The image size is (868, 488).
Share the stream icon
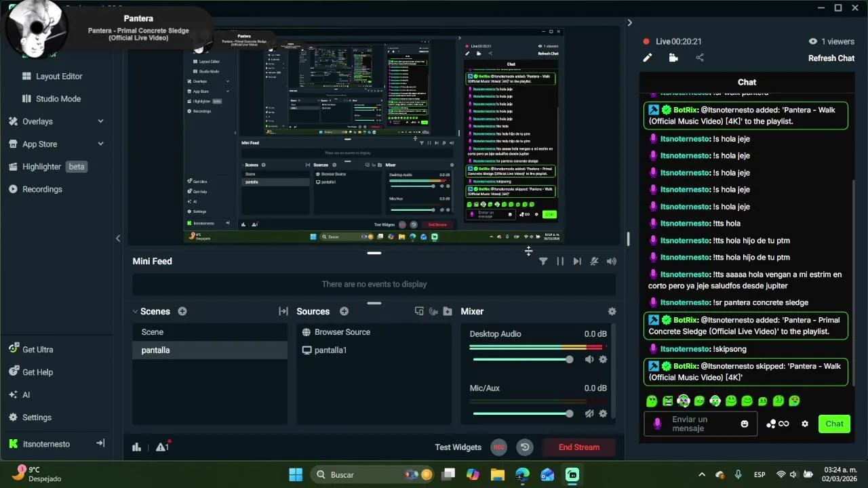click(700, 58)
